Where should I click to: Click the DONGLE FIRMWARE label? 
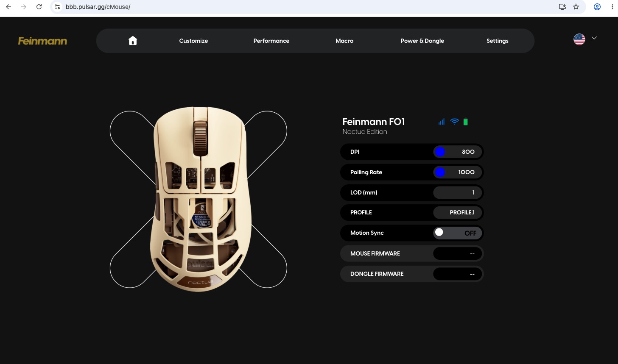click(377, 274)
